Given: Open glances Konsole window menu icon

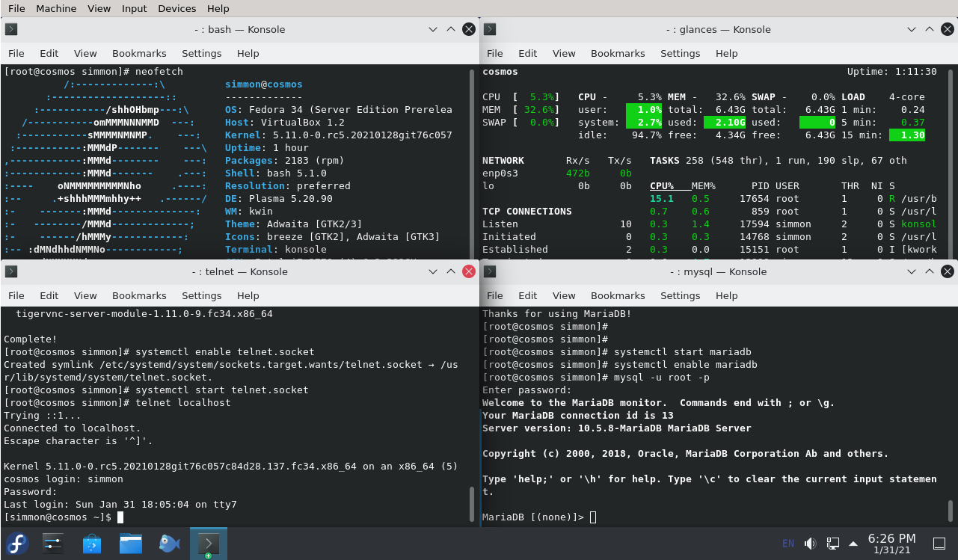Looking at the screenshot, I should click(490, 30).
